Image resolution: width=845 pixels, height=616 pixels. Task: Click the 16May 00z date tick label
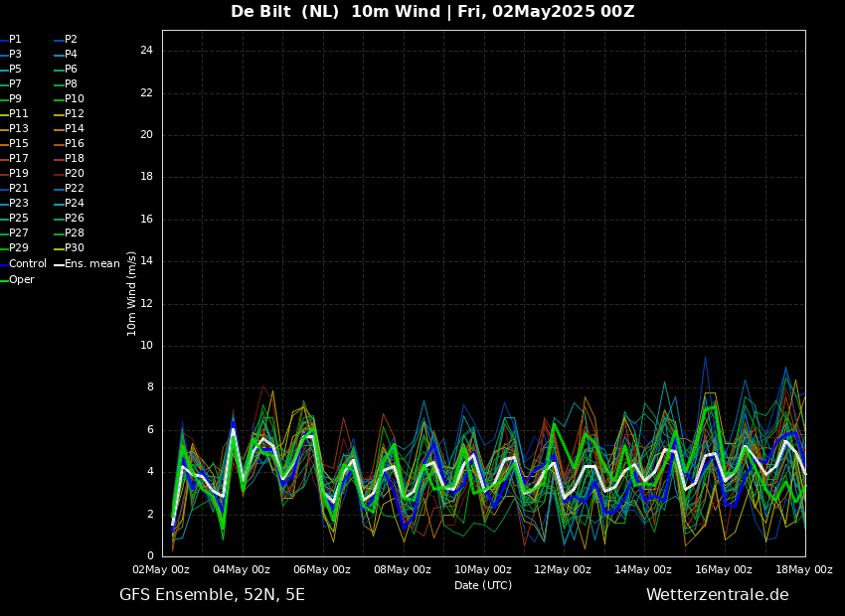(724, 569)
